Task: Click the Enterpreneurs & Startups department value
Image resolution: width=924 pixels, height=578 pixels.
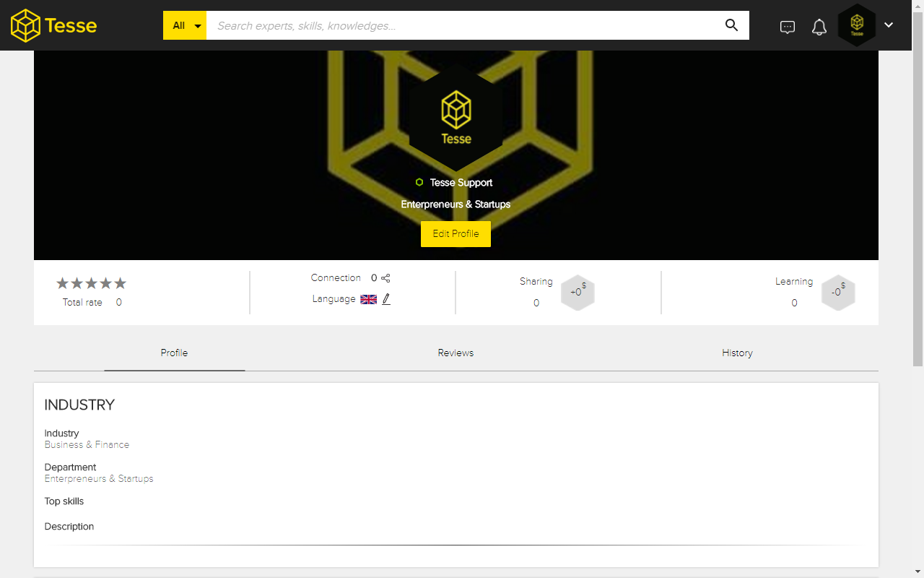Action: [99, 479]
